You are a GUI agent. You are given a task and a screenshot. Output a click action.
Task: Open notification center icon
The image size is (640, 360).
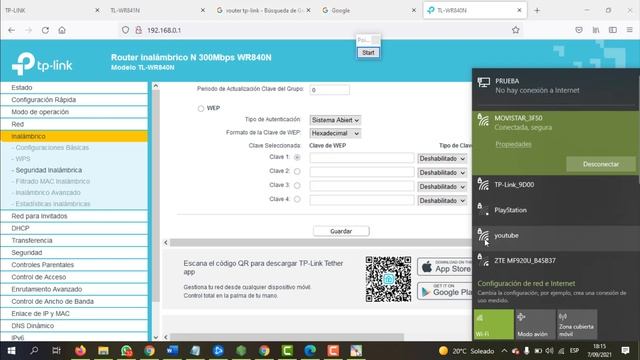pyautogui.click(x=625, y=351)
